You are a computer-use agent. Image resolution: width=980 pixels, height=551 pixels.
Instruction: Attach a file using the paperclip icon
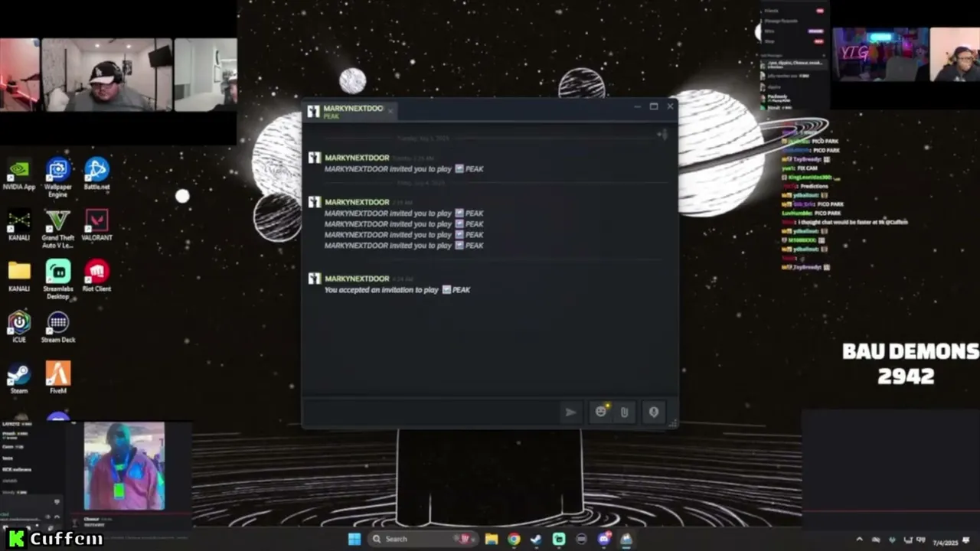click(624, 412)
